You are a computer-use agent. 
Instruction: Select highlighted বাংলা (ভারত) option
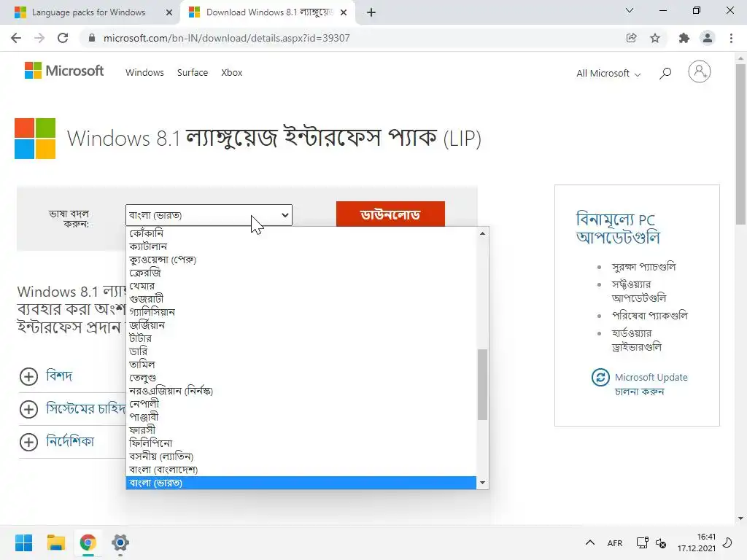pyautogui.click(x=301, y=483)
